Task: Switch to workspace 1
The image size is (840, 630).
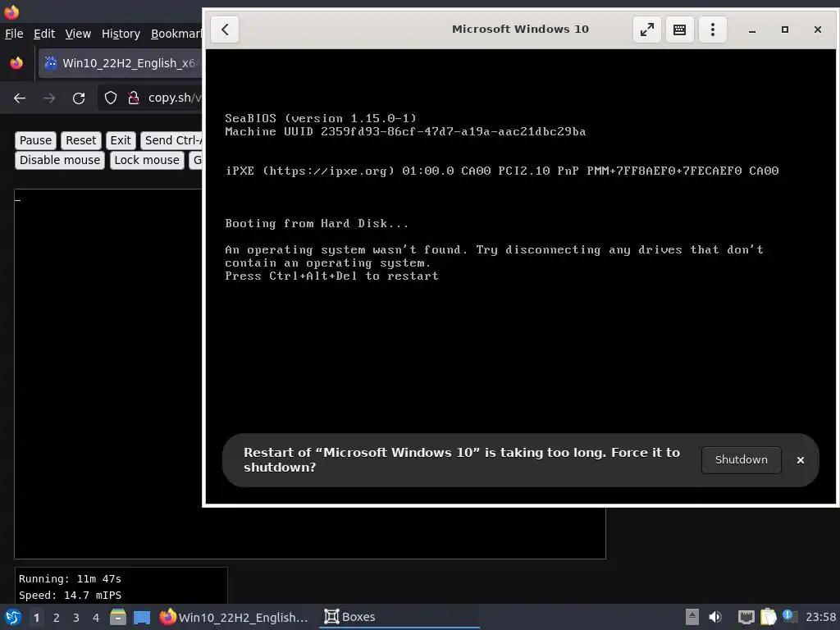Action: pos(36,618)
